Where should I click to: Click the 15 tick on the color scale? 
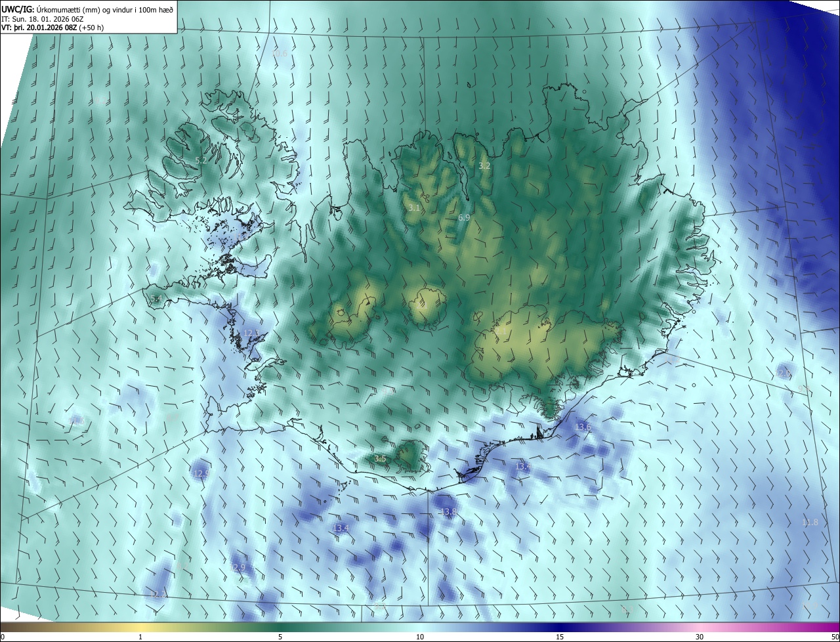tap(560, 637)
